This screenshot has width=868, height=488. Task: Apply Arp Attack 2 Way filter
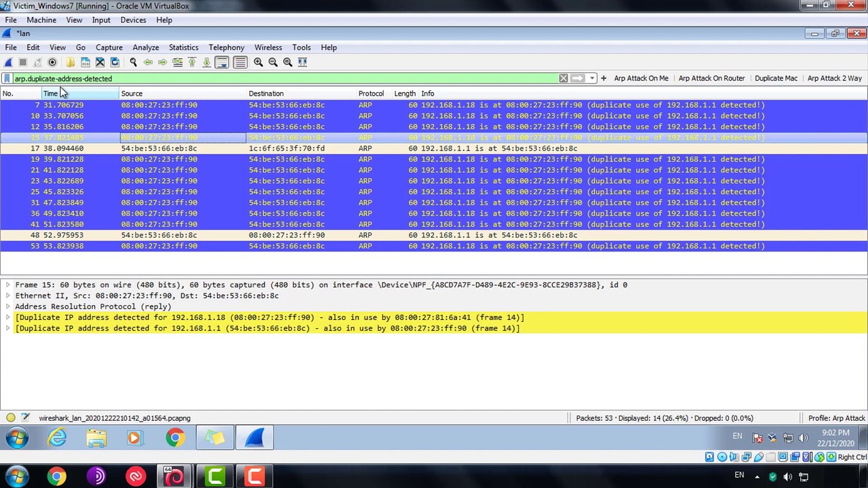[x=834, y=79]
